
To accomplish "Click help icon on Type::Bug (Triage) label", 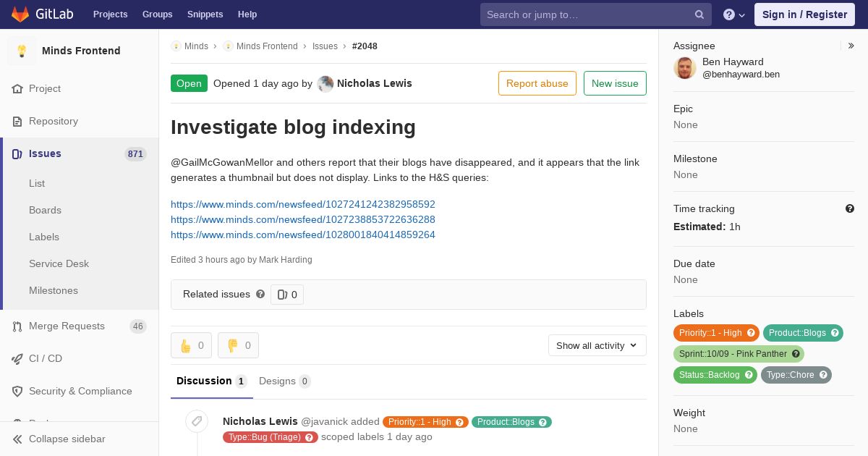I will click(310, 437).
